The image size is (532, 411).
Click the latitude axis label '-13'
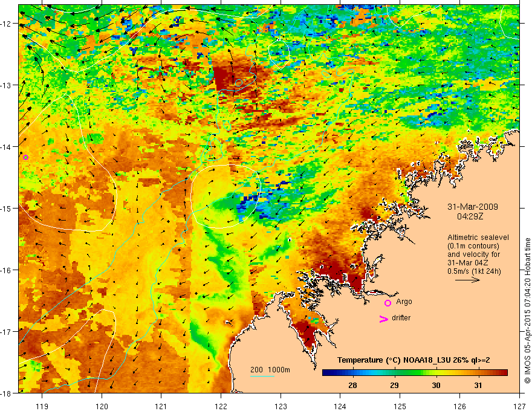point(7,85)
